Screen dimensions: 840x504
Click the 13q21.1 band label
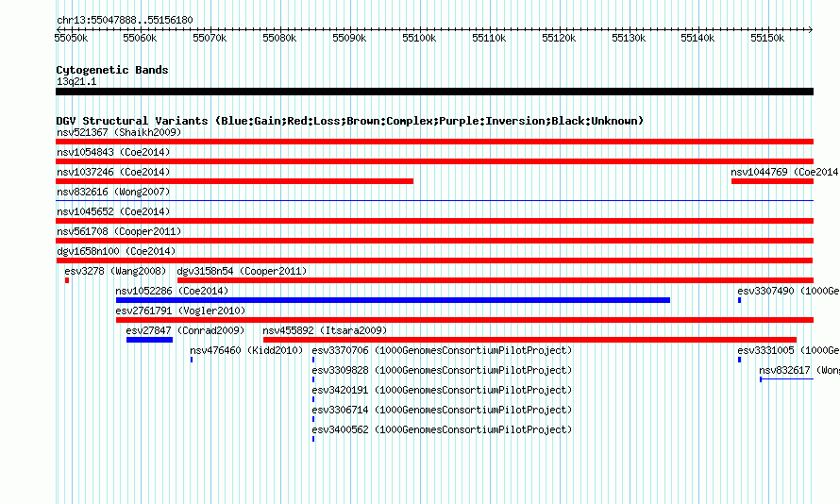pos(76,81)
